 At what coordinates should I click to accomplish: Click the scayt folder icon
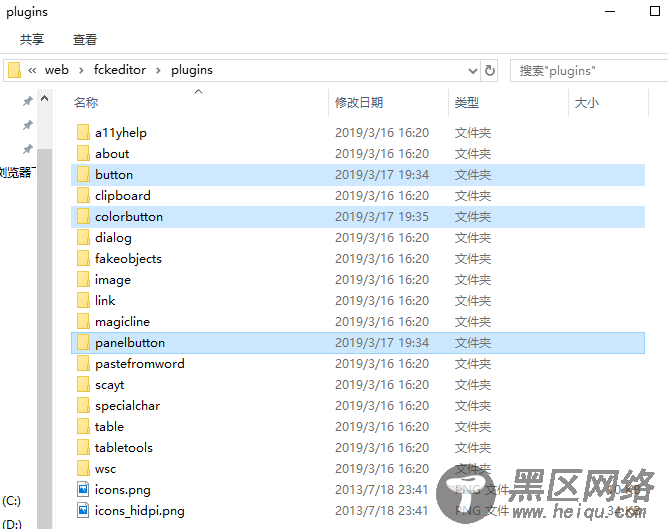pos(84,385)
